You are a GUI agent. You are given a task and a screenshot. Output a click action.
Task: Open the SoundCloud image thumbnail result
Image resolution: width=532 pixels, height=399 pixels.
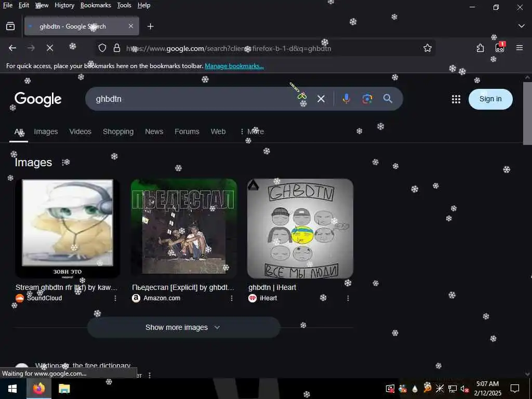coord(68,229)
